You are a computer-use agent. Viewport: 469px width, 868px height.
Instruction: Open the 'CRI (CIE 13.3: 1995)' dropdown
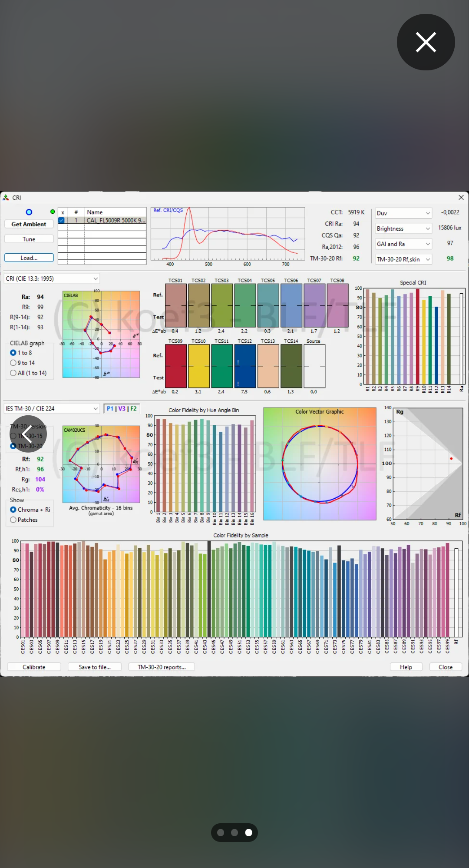[x=52, y=278]
